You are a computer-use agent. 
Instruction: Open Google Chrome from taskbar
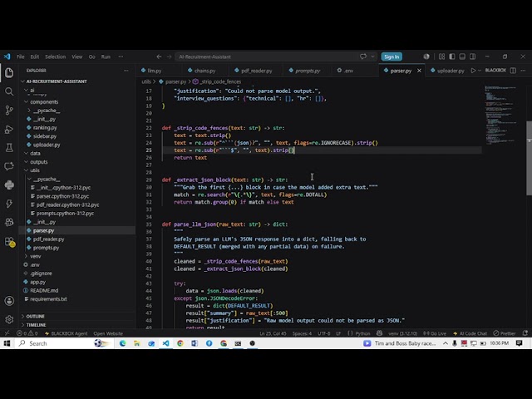click(180, 343)
